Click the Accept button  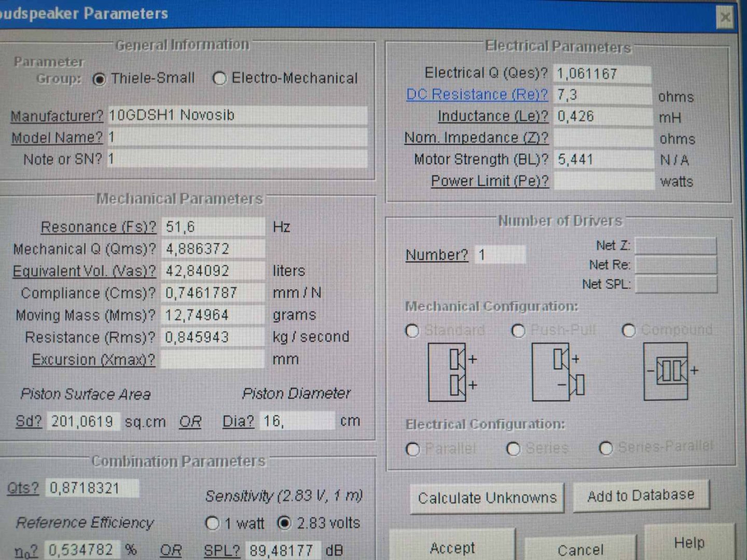(452, 548)
